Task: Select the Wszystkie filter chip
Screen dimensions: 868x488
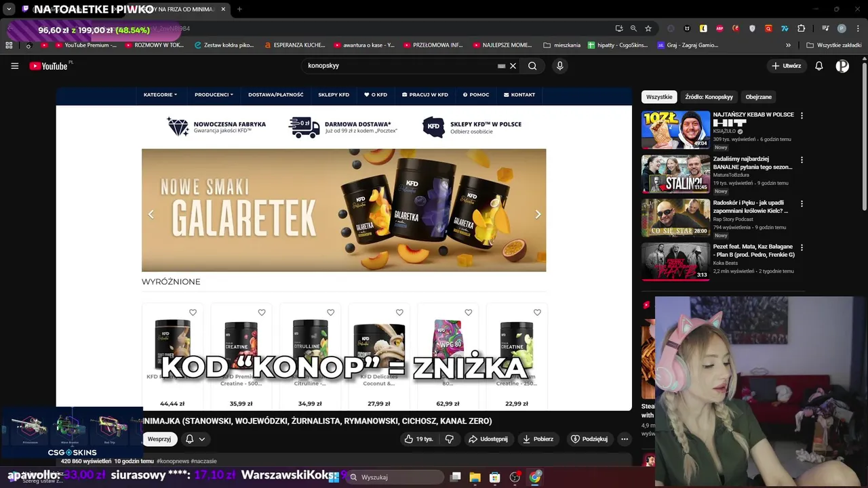Action: [x=659, y=97]
